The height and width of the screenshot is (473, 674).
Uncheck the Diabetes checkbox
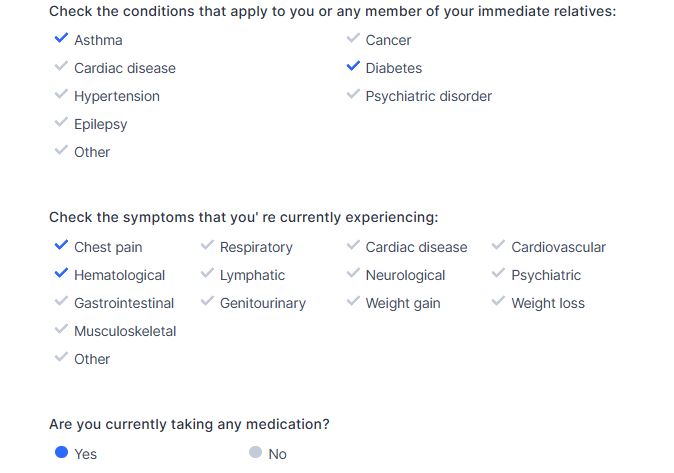(353, 68)
